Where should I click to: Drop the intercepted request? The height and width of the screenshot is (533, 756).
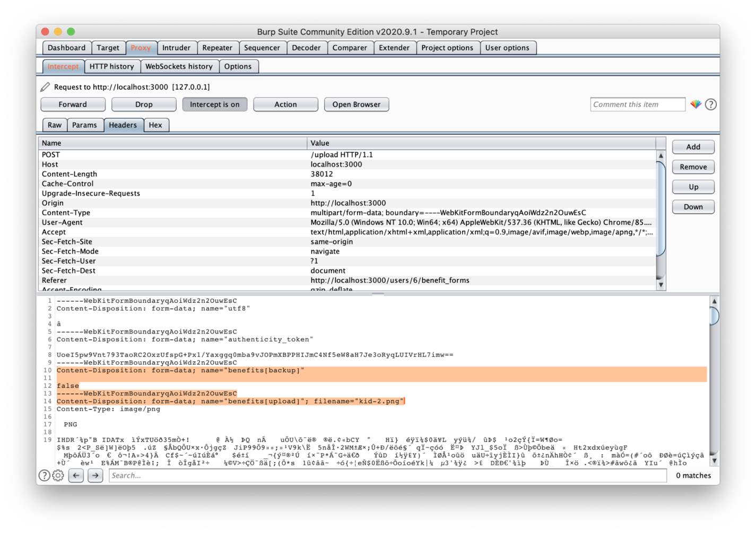coord(144,104)
